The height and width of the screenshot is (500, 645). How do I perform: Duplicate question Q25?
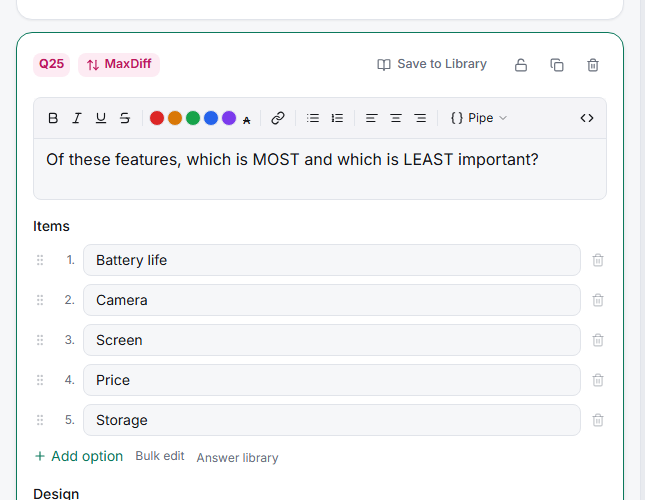557,65
